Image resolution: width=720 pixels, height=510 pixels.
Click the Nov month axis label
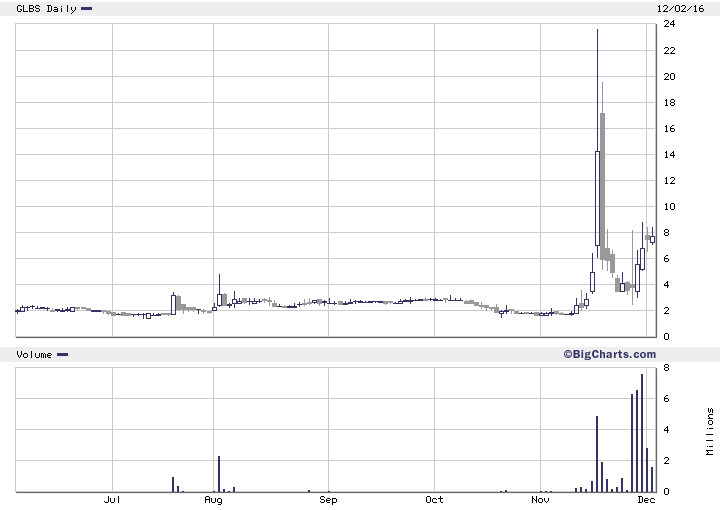(x=540, y=499)
